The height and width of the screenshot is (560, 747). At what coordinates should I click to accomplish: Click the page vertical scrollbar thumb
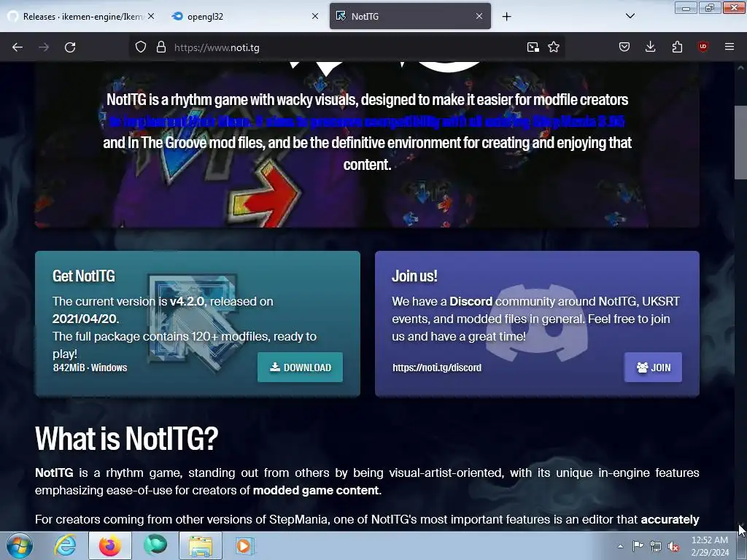tap(740, 142)
